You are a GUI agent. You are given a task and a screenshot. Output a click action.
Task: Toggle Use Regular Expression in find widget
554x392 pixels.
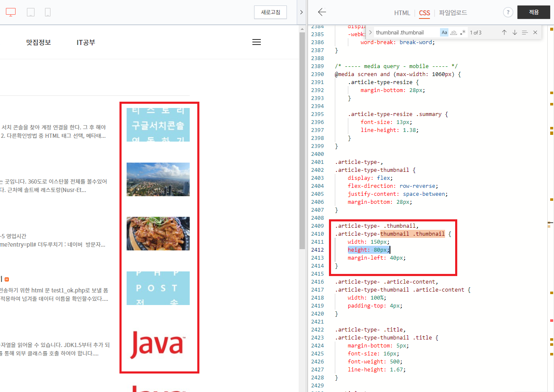pyautogui.click(x=463, y=32)
